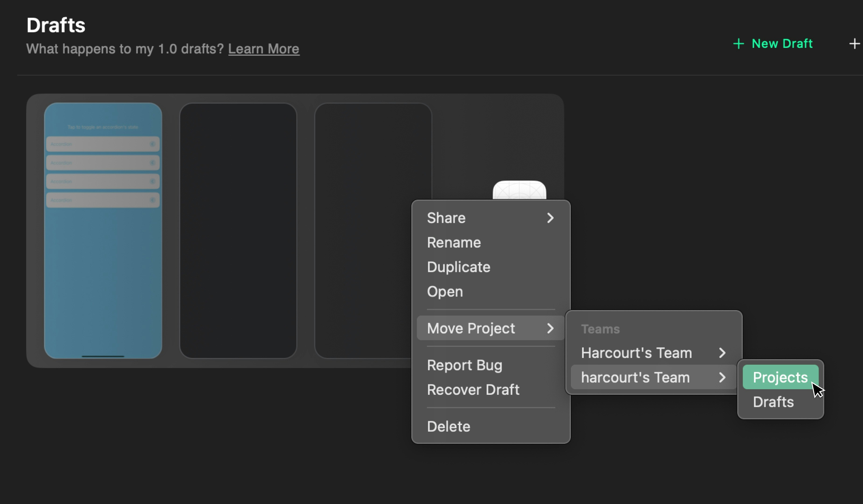Click Recover Draft in the context menu
Screen dimensions: 863x504
coord(473,390)
